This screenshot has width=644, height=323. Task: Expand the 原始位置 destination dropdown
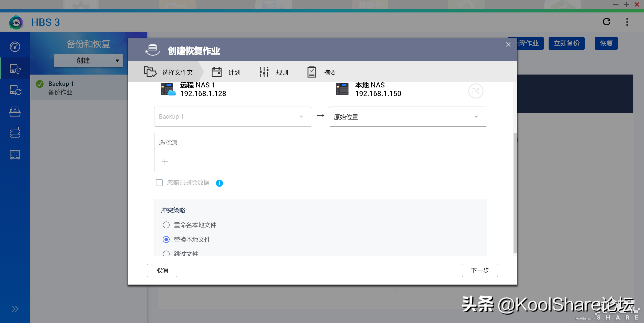(x=408, y=117)
